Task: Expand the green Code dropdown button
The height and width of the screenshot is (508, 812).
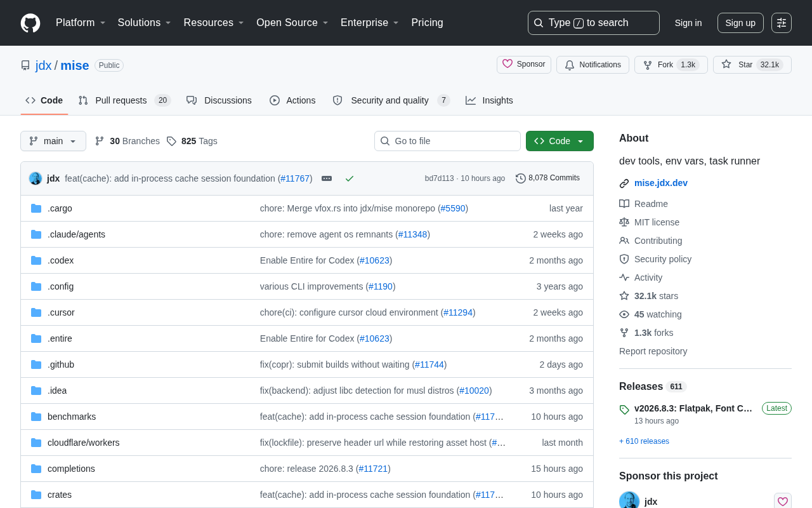Action: [560, 141]
